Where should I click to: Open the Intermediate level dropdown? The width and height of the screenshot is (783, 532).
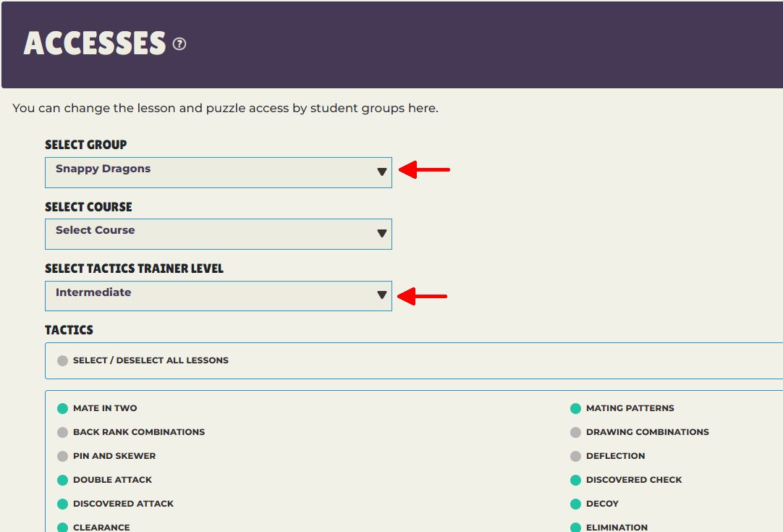click(x=217, y=295)
